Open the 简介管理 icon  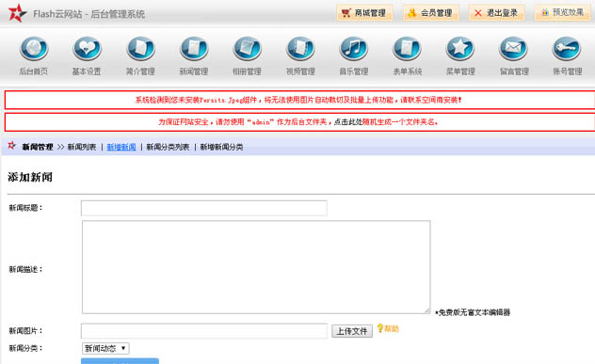[140, 49]
